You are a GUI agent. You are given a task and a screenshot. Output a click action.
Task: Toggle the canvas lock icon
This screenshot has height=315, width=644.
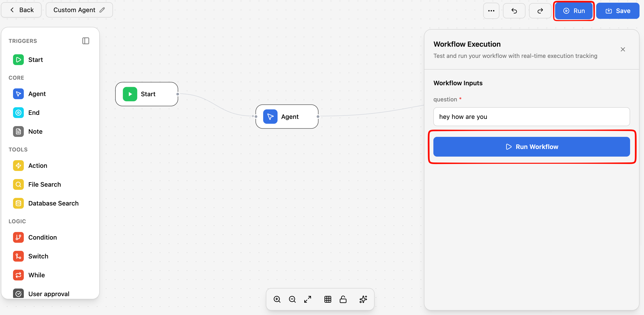[x=343, y=299]
